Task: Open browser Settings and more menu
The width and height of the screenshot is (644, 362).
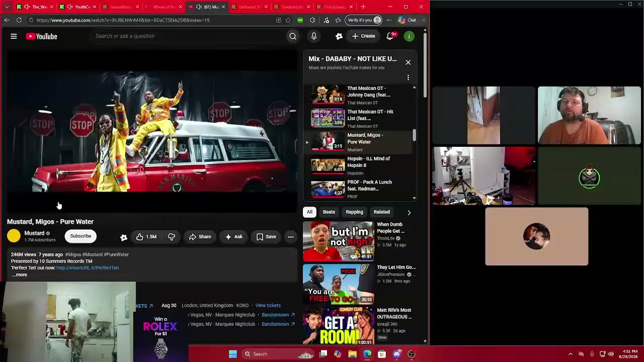Action: point(389,20)
